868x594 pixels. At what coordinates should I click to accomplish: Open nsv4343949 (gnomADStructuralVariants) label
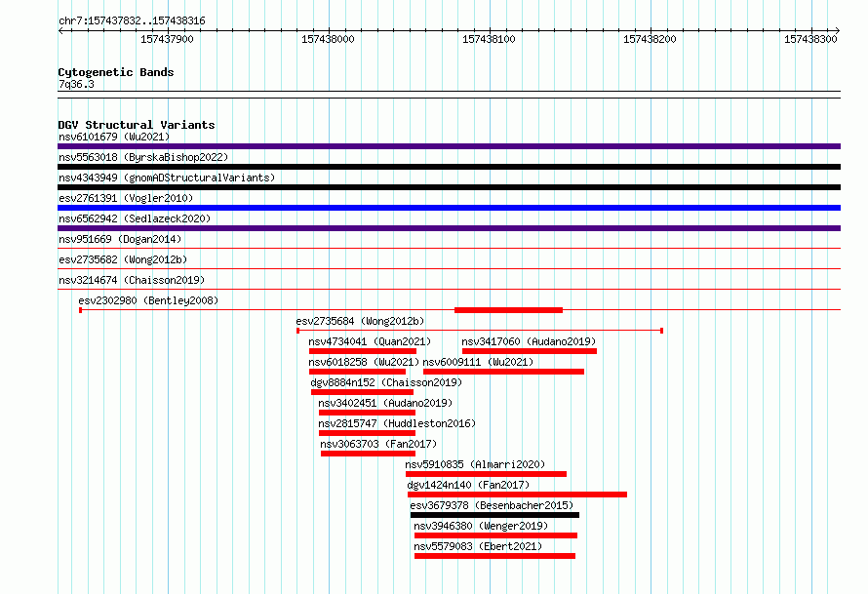tap(167, 178)
